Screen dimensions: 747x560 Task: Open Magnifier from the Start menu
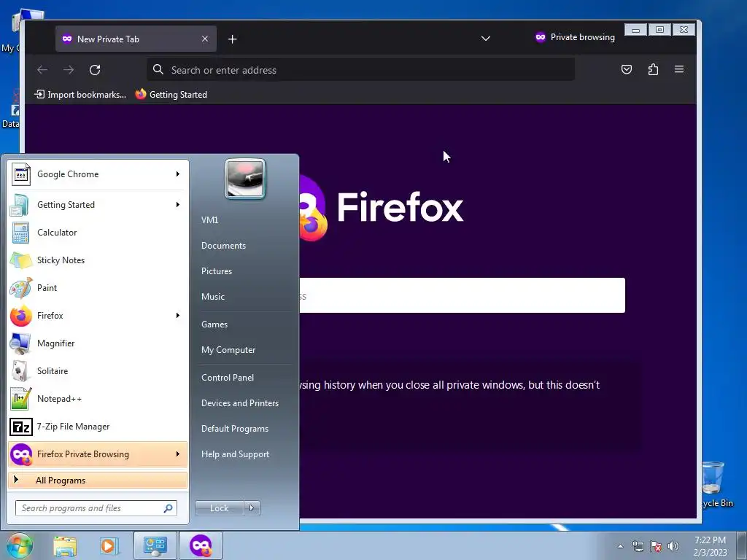coord(98,343)
